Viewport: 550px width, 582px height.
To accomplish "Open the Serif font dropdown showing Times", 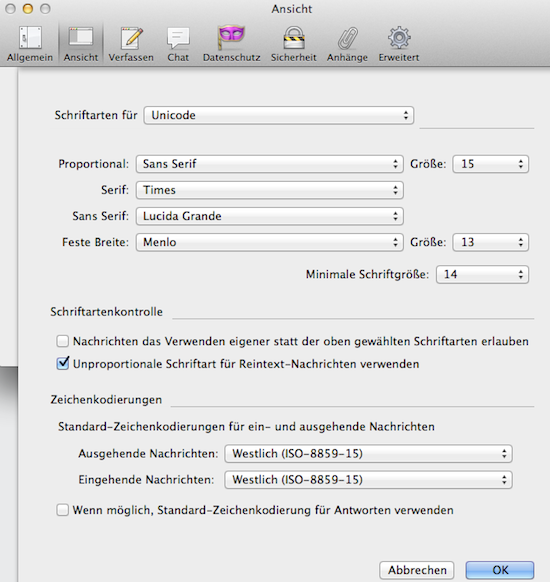I will [x=269, y=190].
